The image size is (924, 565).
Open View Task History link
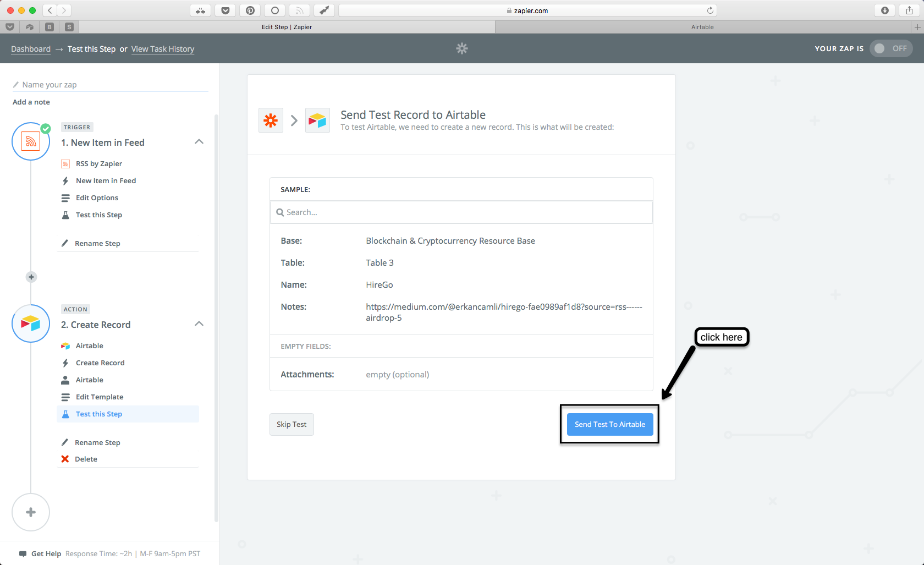click(x=163, y=49)
